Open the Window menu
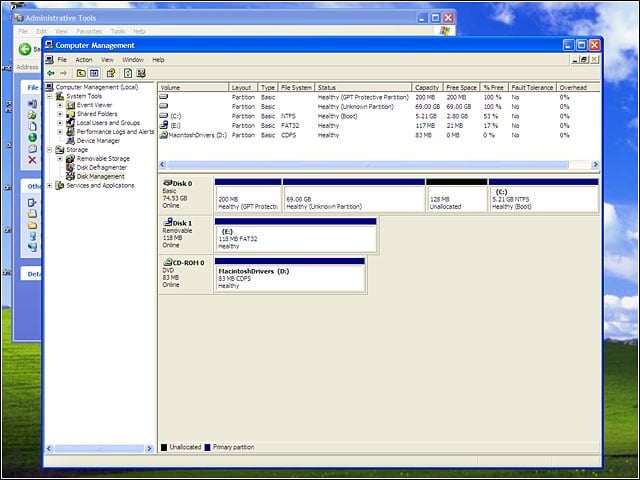 pos(133,60)
